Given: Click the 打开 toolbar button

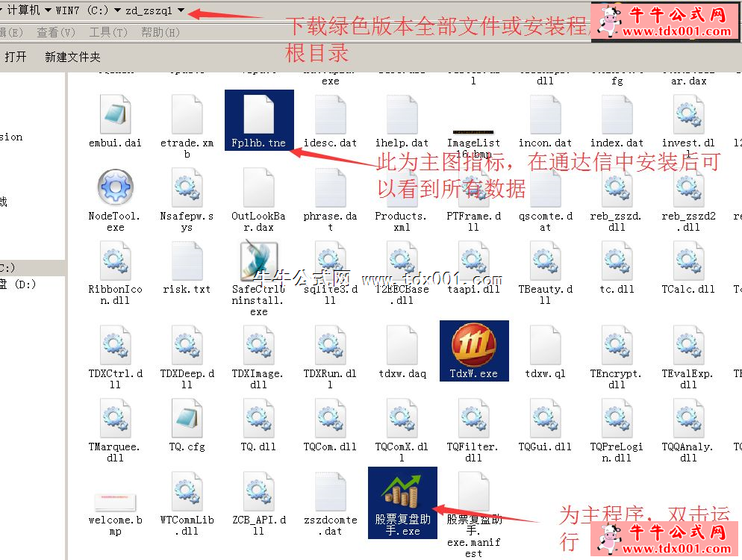Looking at the screenshot, I should pos(16,57).
